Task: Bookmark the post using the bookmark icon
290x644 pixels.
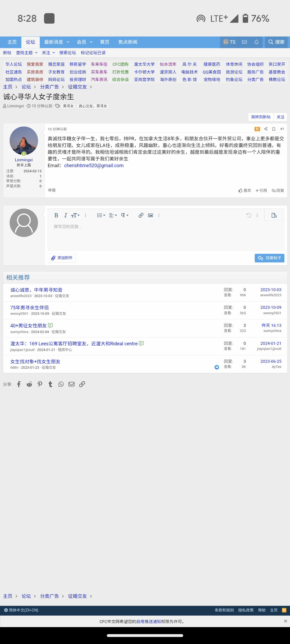Action: coord(274,129)
